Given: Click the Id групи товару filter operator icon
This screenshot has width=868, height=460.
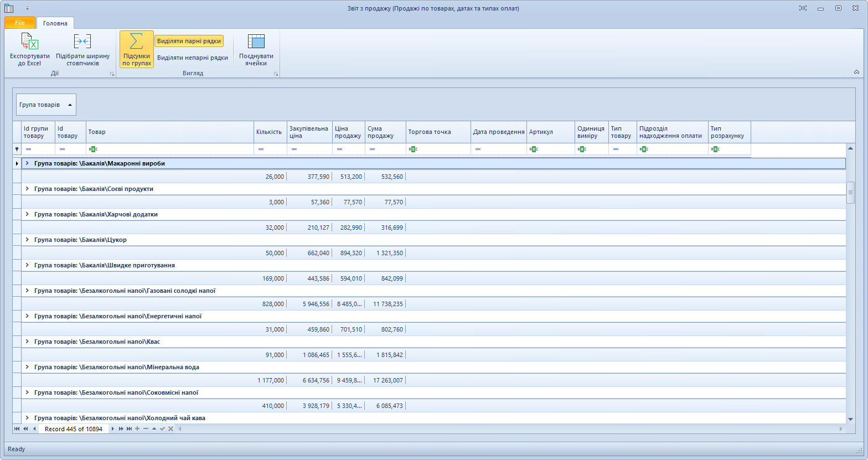Looking at the screenshot, I should pos(28,149).
